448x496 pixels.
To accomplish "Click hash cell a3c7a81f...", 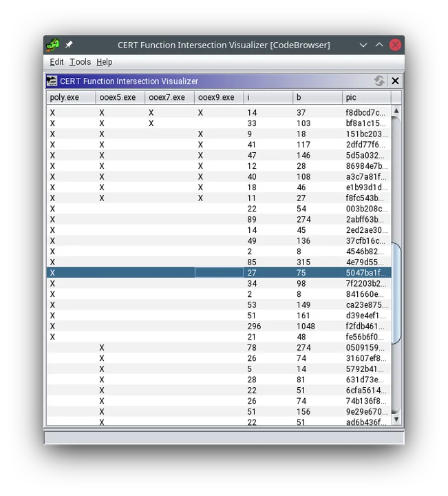I will [x=366, y=177].
